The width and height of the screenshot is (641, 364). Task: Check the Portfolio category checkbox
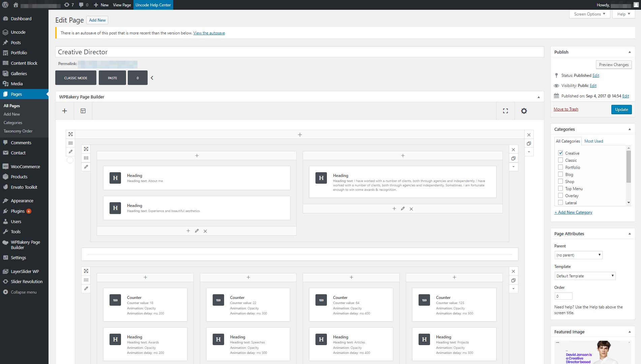tap(560, 167)
